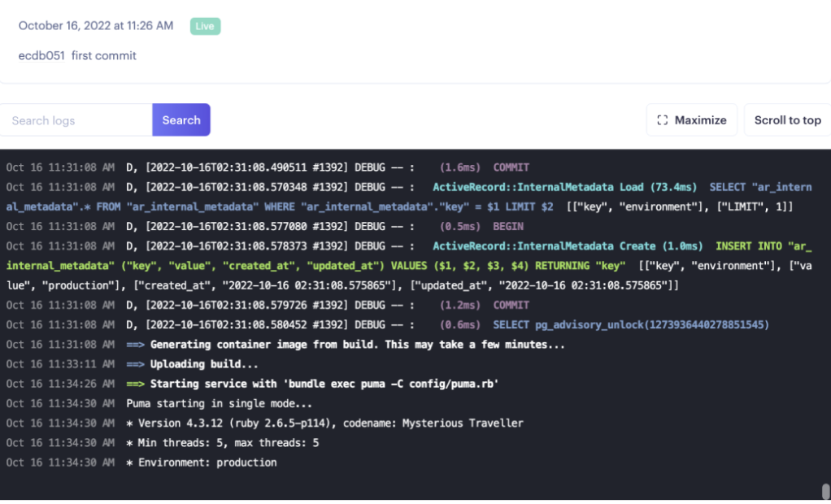The width and height of the screenshot is (831, 504).
Task: Click the 'Oct 16 11:33:11 AM' timestamp
Action: click(x=60, y=364)
